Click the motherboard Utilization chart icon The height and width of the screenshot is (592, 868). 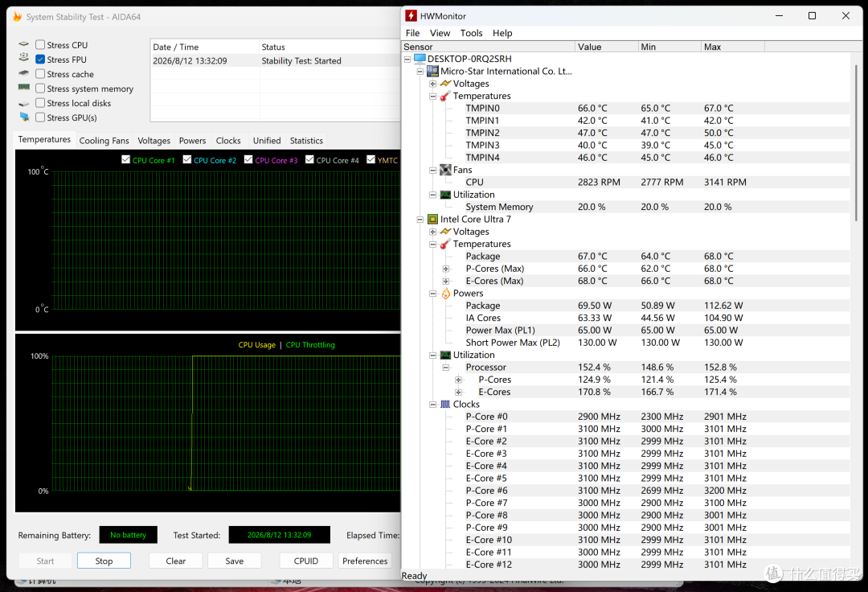(445, 195)
